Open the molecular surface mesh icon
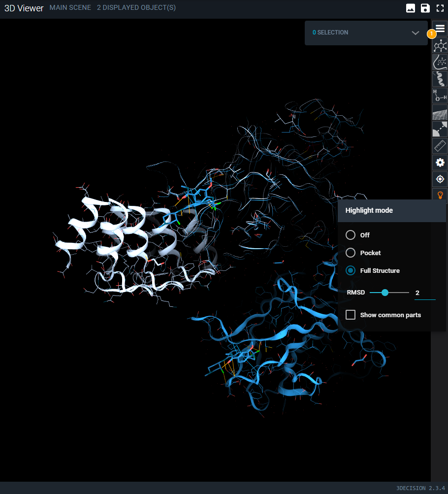This screenshot has width=448, height=494. (439, 112)
